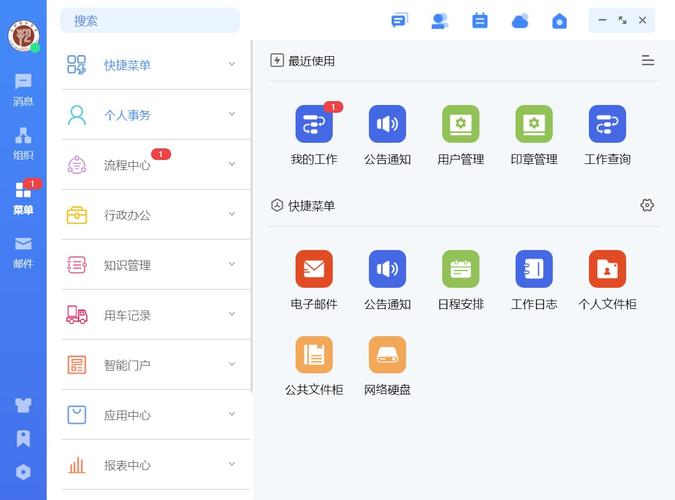
Task: Click quick menu settings gear
Action: [x=647, y=205]
